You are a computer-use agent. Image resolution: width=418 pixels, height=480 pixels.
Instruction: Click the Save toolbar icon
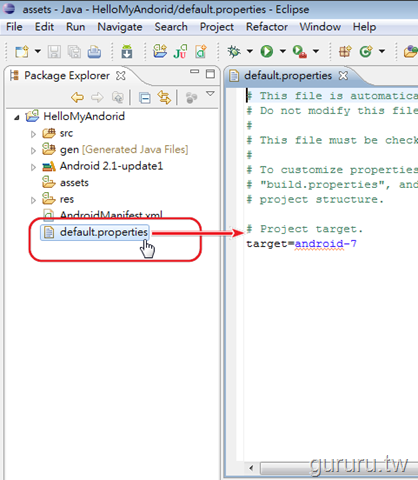pos(54,52)
